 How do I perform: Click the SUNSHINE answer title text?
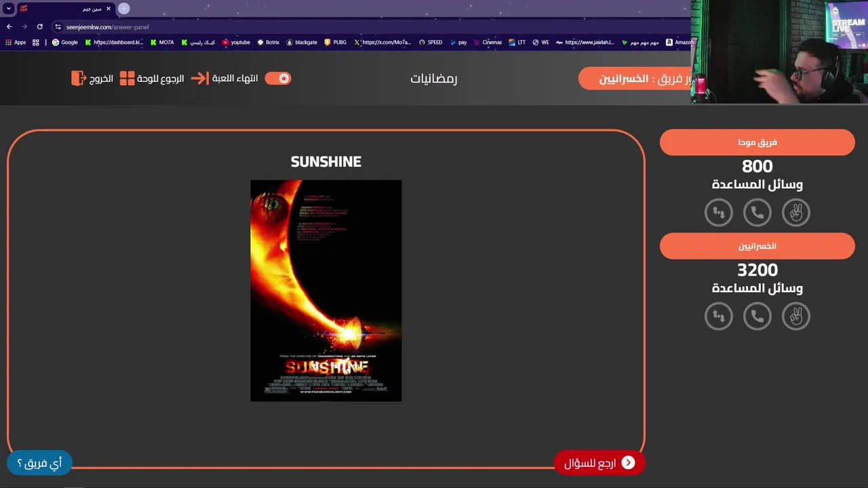[326, 162]
